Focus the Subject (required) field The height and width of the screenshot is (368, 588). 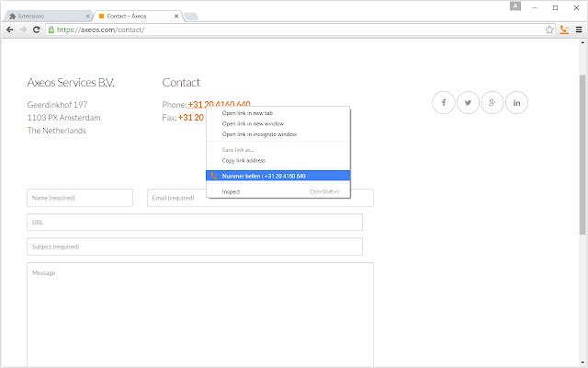point(195,247)
